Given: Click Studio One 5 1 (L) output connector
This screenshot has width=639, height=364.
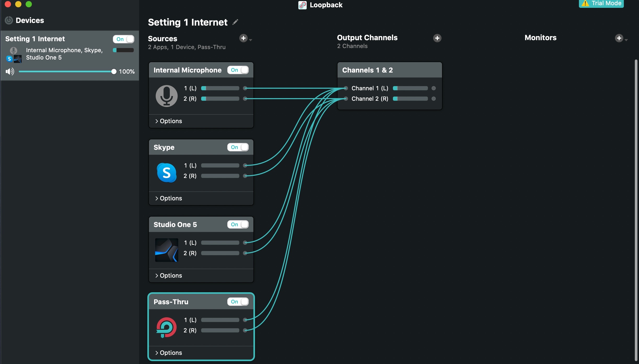Looking at the screenshot, I should (x=245, y=243).
